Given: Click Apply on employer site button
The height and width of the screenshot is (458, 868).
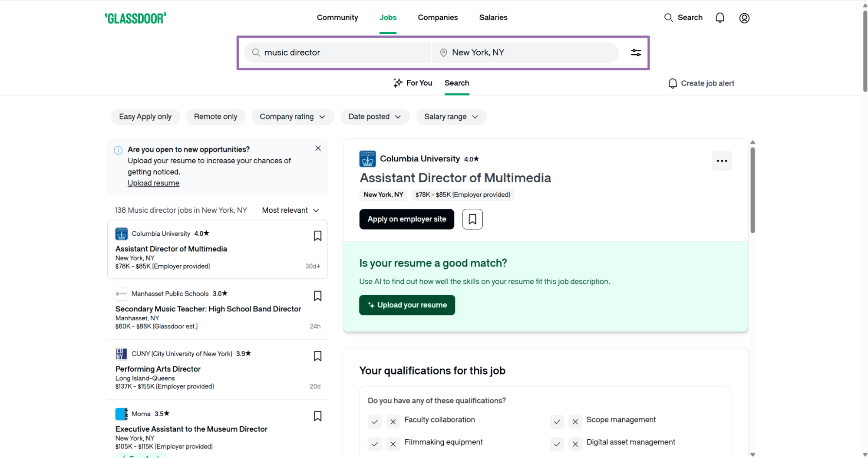Looking at the screenshot, I should click(x=406, y=219).
